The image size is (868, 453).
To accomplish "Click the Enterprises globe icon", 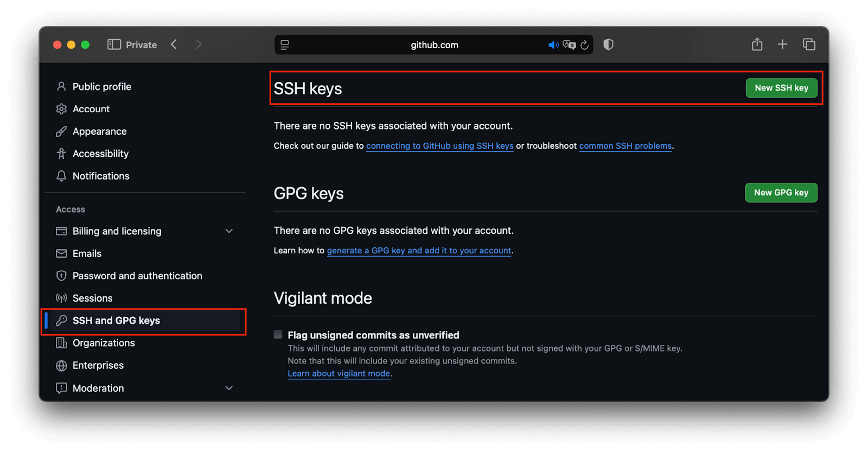I will pos(61,365).
